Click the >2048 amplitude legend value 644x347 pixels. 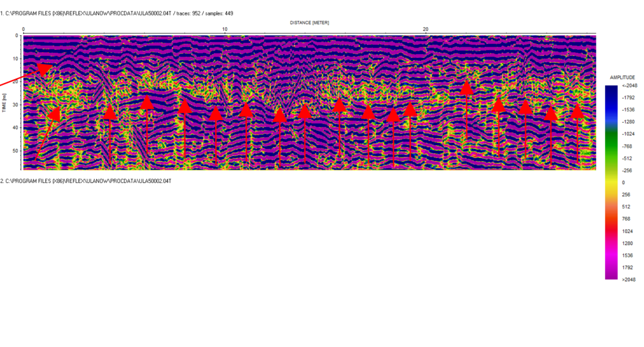[628, 278]
